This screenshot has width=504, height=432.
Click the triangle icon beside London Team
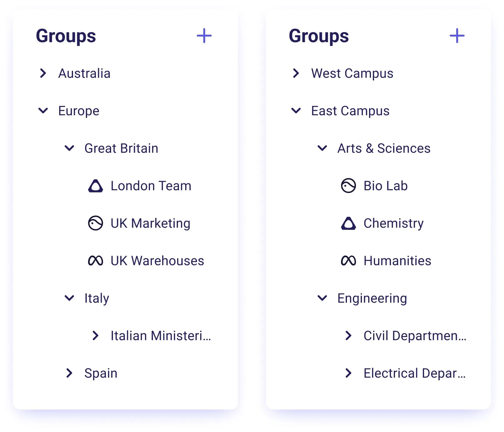(96, 186)
